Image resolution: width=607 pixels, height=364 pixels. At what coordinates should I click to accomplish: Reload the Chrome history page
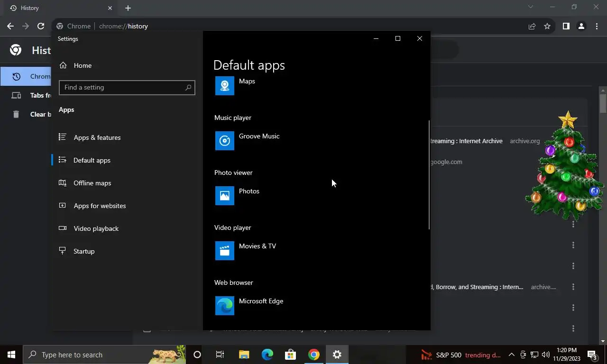point(41,26)
